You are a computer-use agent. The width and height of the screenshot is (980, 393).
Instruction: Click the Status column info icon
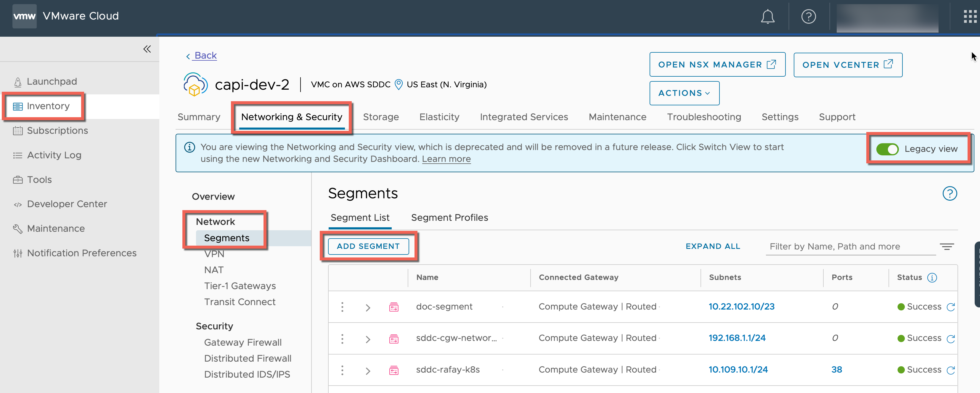(932, 278)
